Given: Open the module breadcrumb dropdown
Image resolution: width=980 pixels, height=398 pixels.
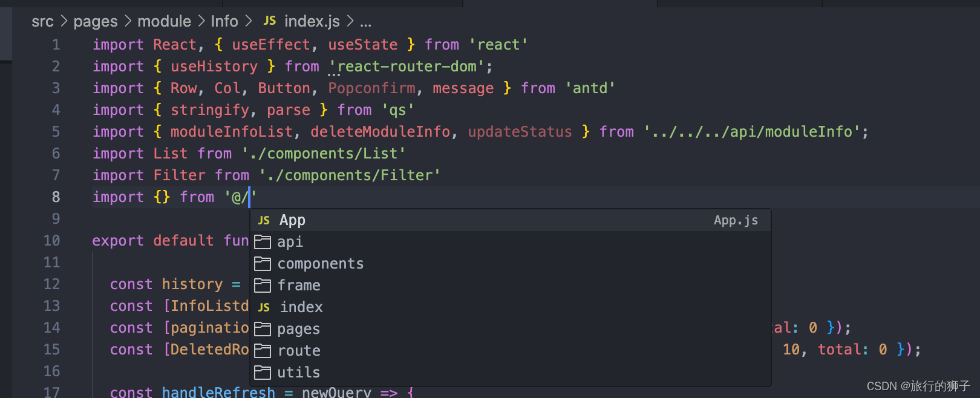Looking at the screenshot, I should tap(164, 22).
